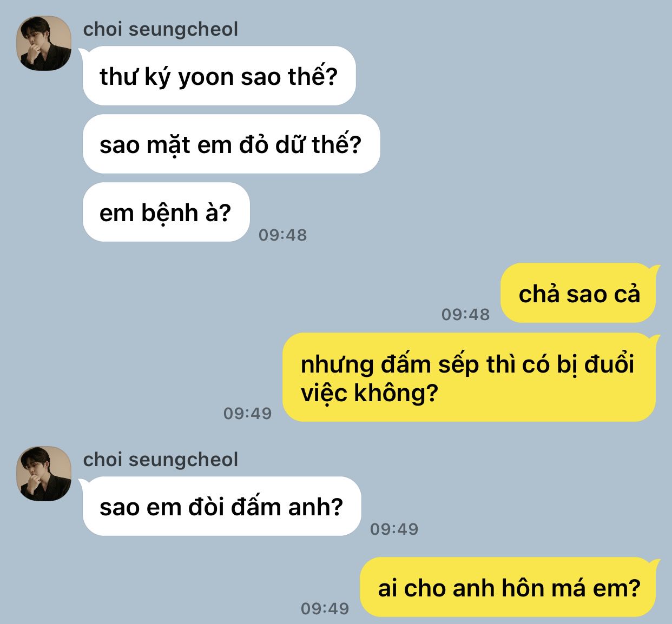Select yellow bubble 'chả sao cả'
This screenshot has height=624, width=672.
[x=578, y=293]
